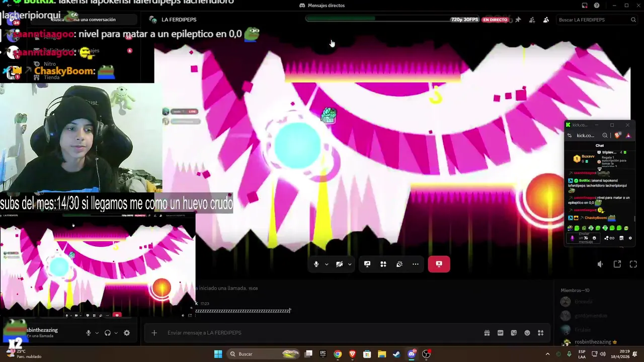Open the soundboard in call controls
The width and height of the screenshot is (644, 362).
399,264
